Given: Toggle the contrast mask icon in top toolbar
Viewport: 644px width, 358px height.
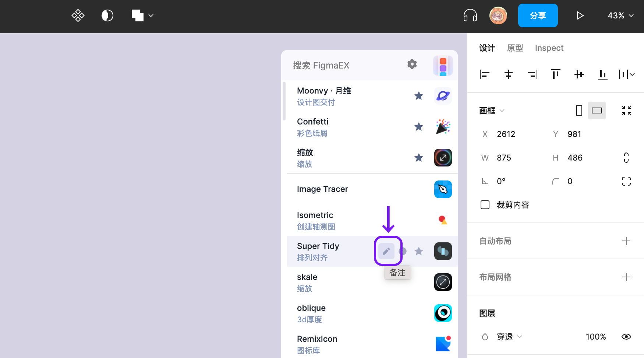Looking at the screenshot, I should (x=107, y=15).
